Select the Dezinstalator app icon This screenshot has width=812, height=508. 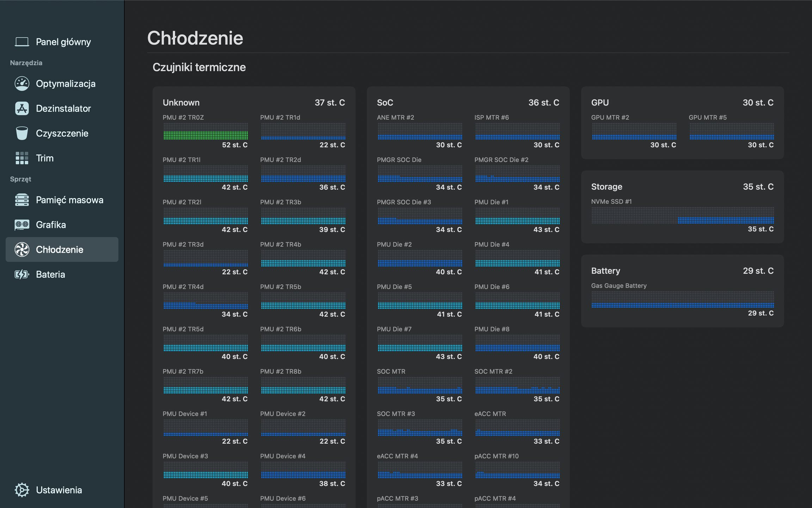22,108
